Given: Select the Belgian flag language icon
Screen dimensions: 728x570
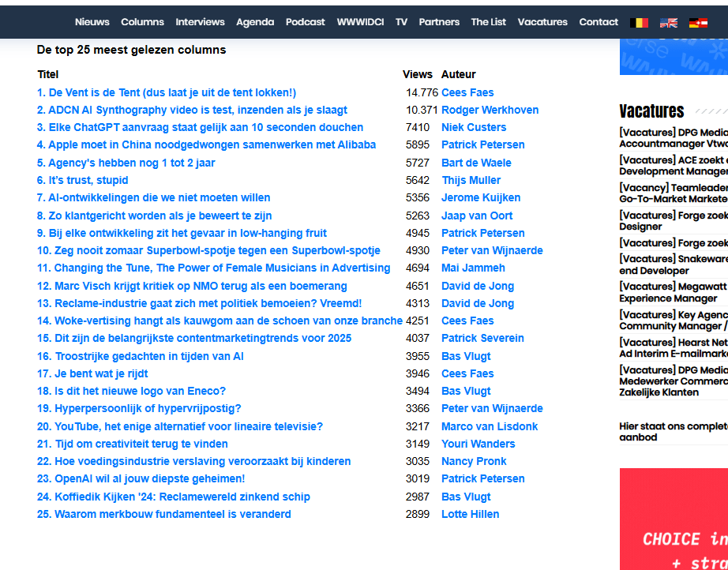Looking at the screenshot, I should pos(640,21).
